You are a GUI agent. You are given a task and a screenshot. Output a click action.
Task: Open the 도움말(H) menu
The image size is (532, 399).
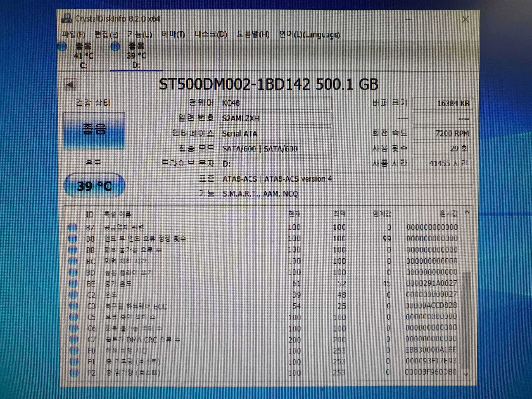click(x=253, y=34)
